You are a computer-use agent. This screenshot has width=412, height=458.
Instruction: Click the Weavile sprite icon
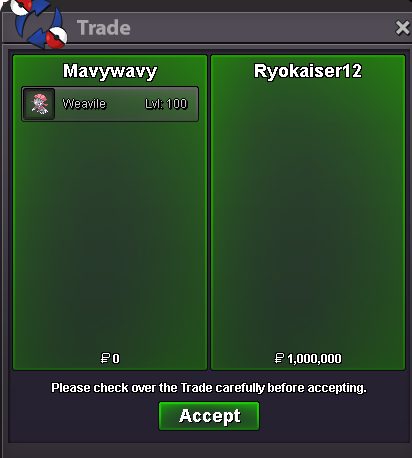pos(39,104)
